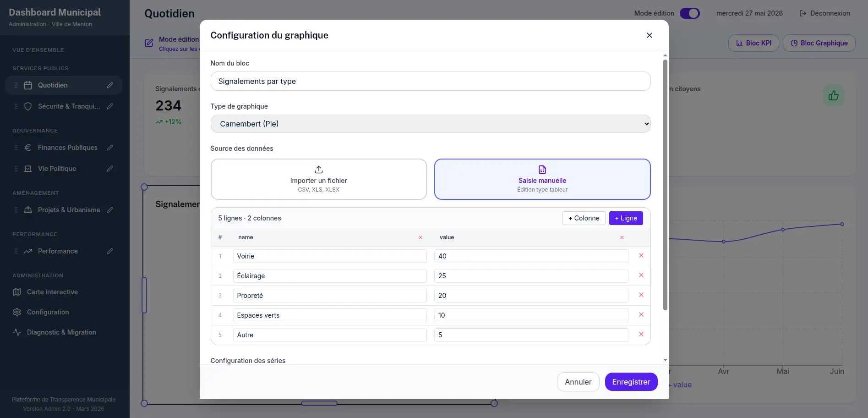Click the value cell containing 40
The image size is (868, 418).
(x=531, y=256)
